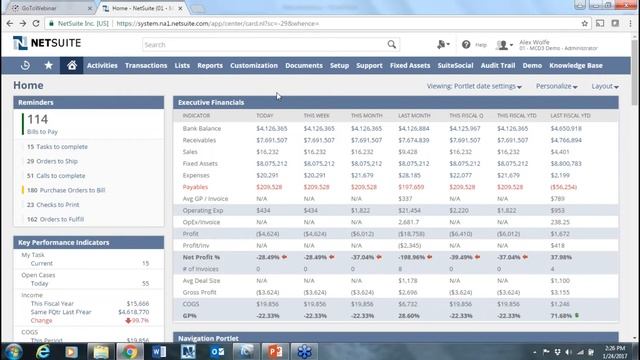Click the Executive Financials portlet header
This screenshot has width=640, height=360.
pos(396,102)
